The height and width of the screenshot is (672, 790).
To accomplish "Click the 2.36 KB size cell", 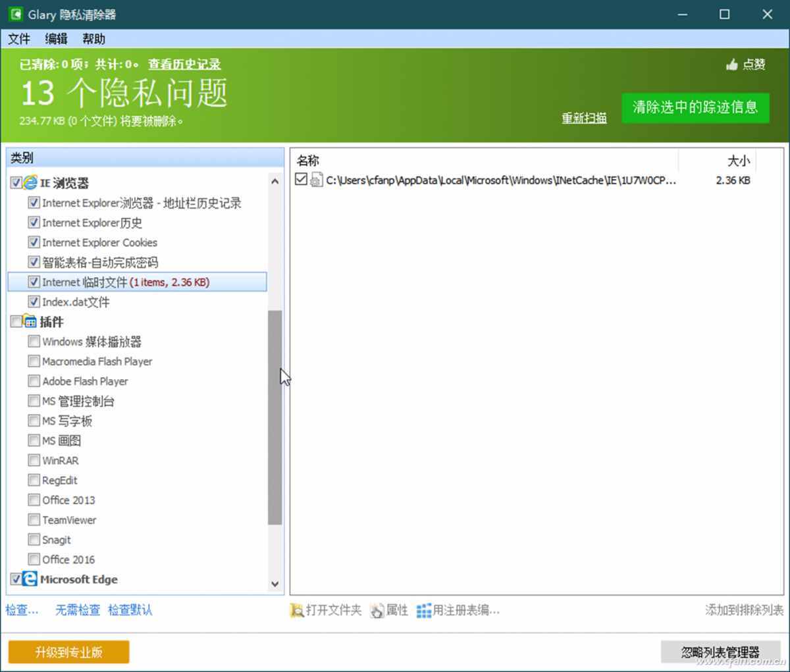I will (733, 180).
